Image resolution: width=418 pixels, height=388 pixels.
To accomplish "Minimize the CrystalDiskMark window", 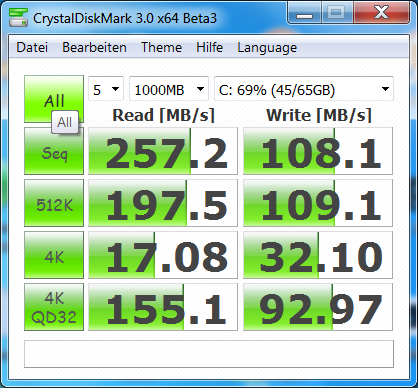I will click(x=304, y=13).
